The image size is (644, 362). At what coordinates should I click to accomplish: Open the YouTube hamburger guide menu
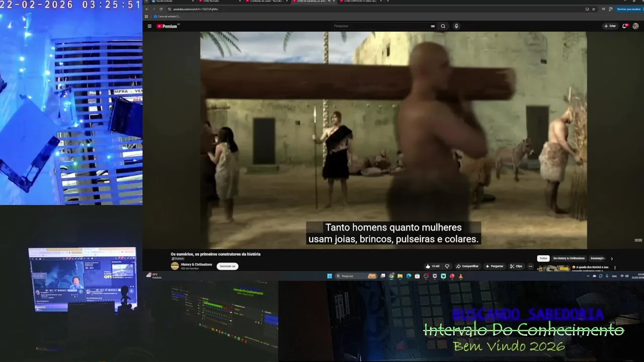click(149, 26)
